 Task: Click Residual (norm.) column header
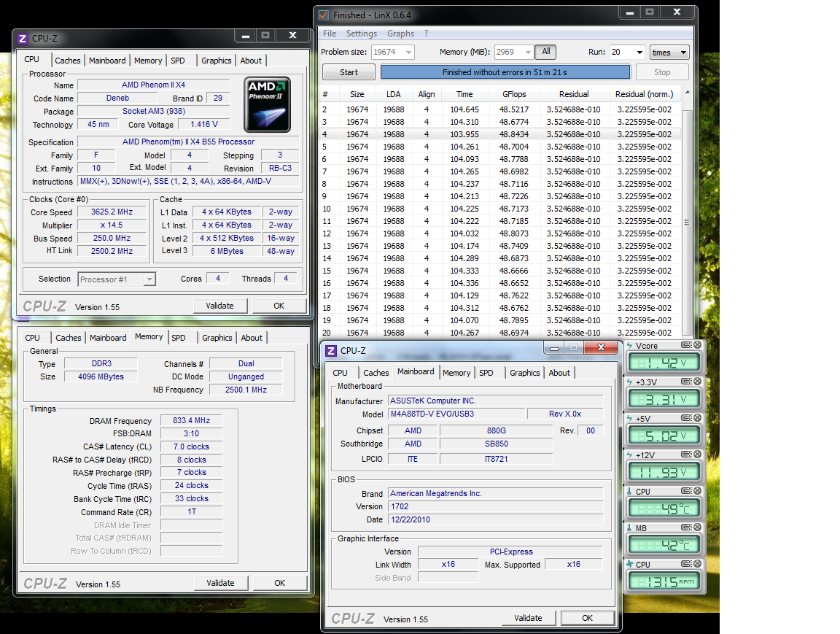click(x=645, y=94)
